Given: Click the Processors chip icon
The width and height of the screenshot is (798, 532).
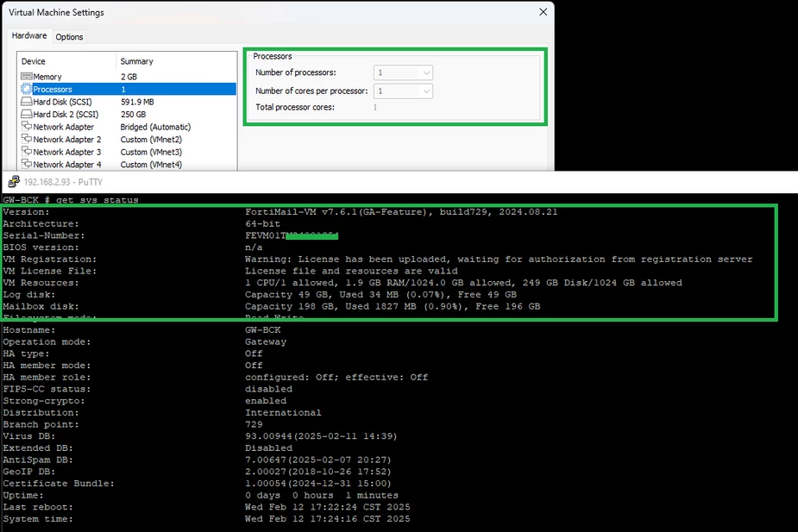Looking at the screenshot, I should click(x=27, y=89).
